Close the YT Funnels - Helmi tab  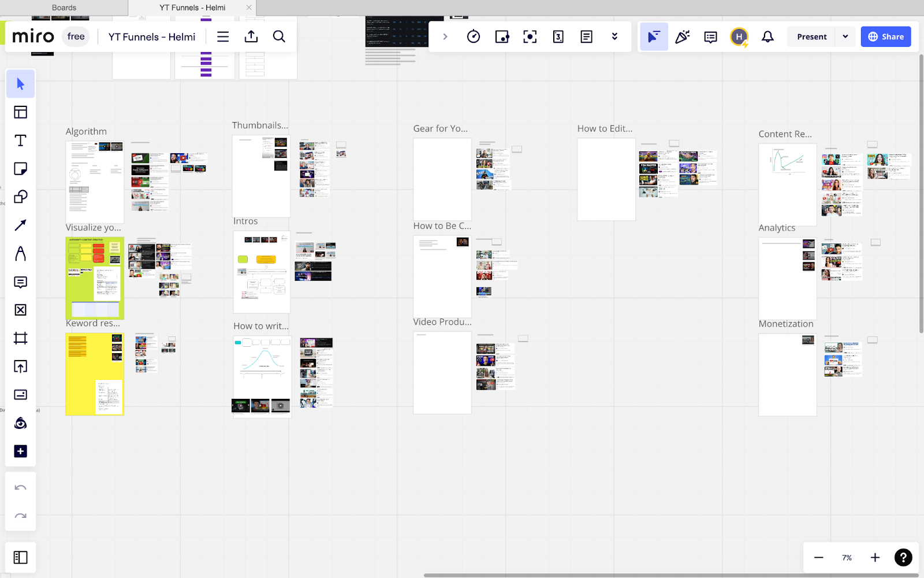pos(249,8)
